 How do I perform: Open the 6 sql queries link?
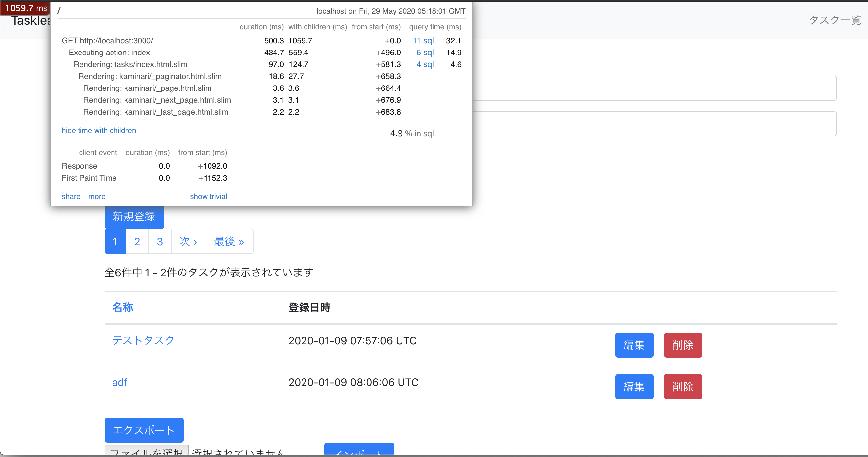[425, 52]
